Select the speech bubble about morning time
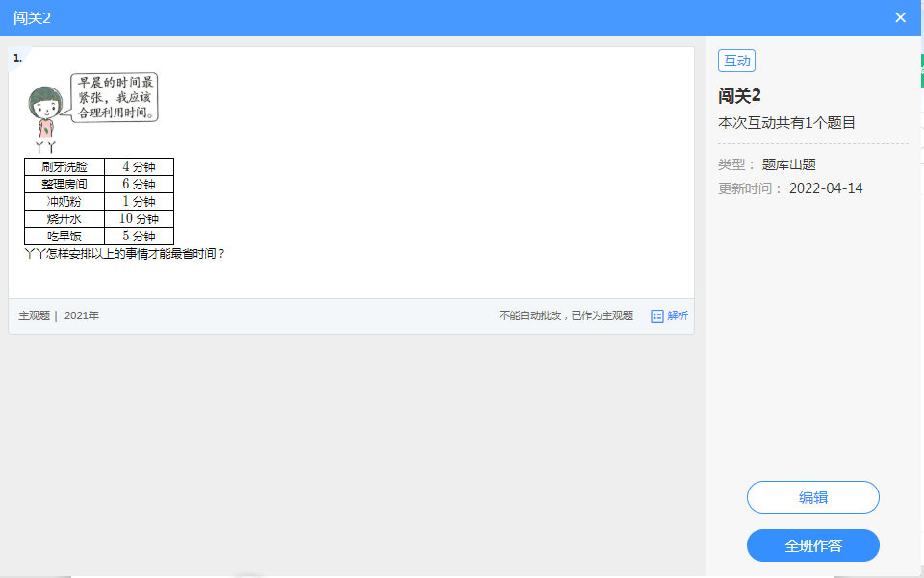 point(115,97)
